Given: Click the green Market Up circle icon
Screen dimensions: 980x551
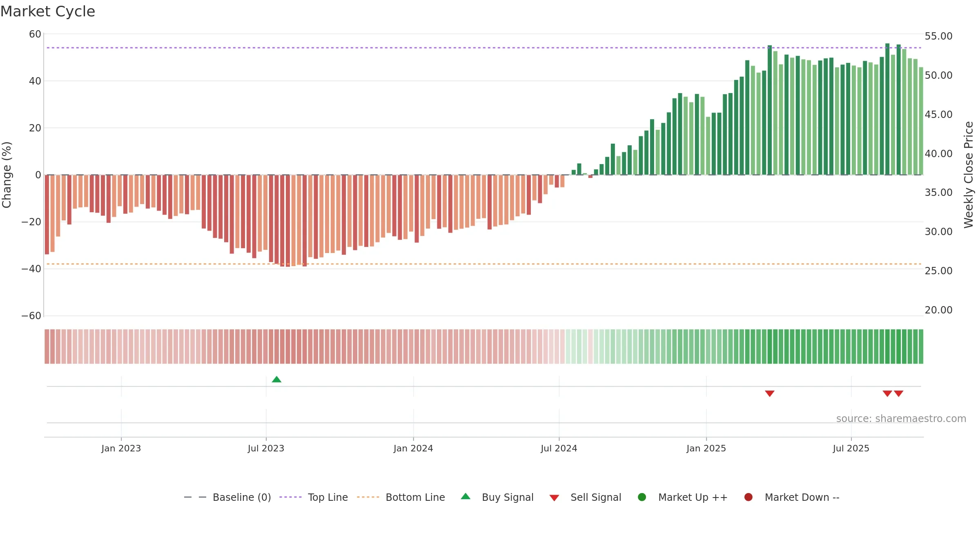Looking at the screenshot, I should point(642,497).
